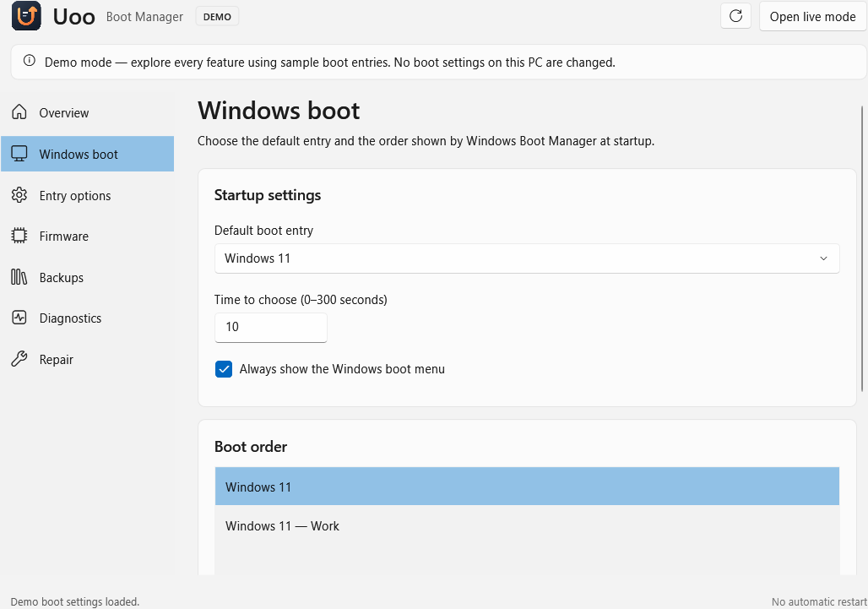The image size is (868, 609).
Task: Click 'Time to choose (0–300 seconds)' label
Action: (301, 300)
